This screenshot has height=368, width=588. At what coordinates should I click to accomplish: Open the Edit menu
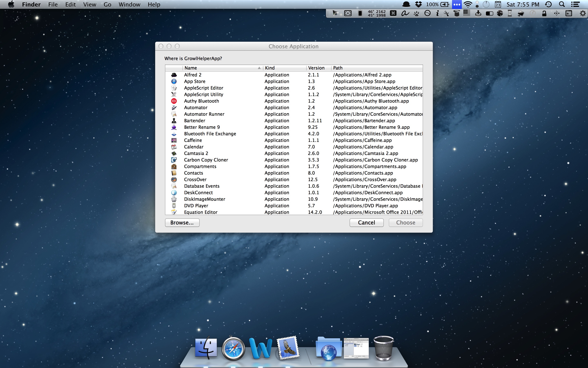coord(70,4)
